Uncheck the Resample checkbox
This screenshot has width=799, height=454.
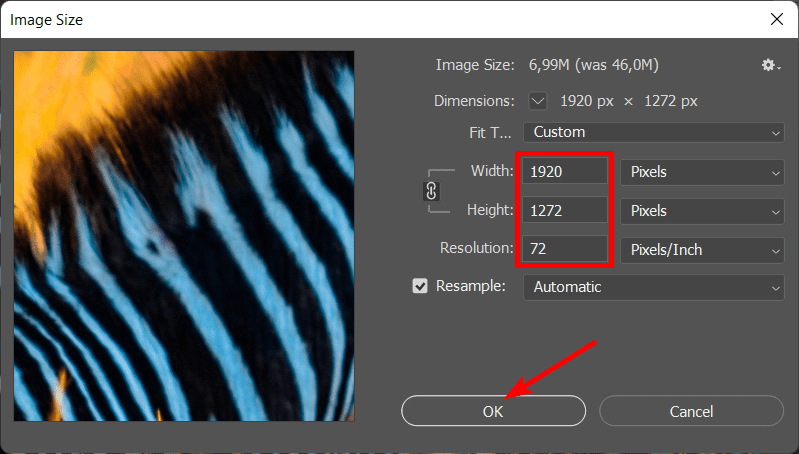[x=420, y=286]
